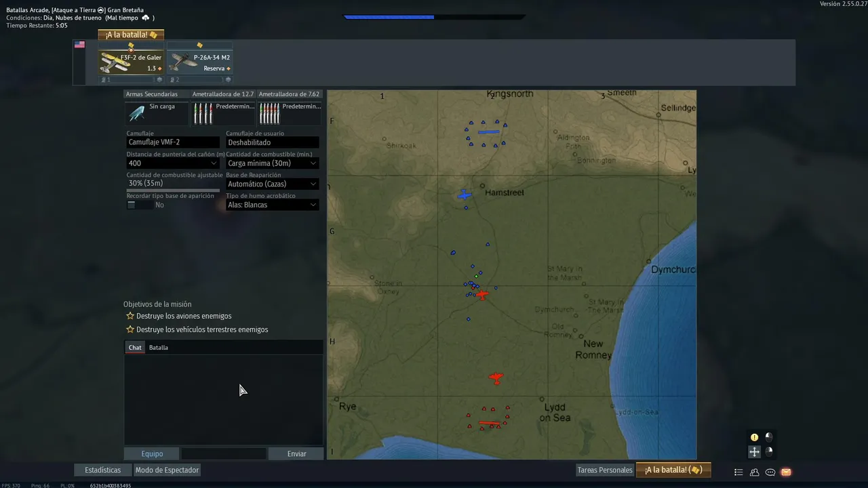
Task: Expand the Automático (Cazas) respawn base dropdown
Action: (272, 184)
